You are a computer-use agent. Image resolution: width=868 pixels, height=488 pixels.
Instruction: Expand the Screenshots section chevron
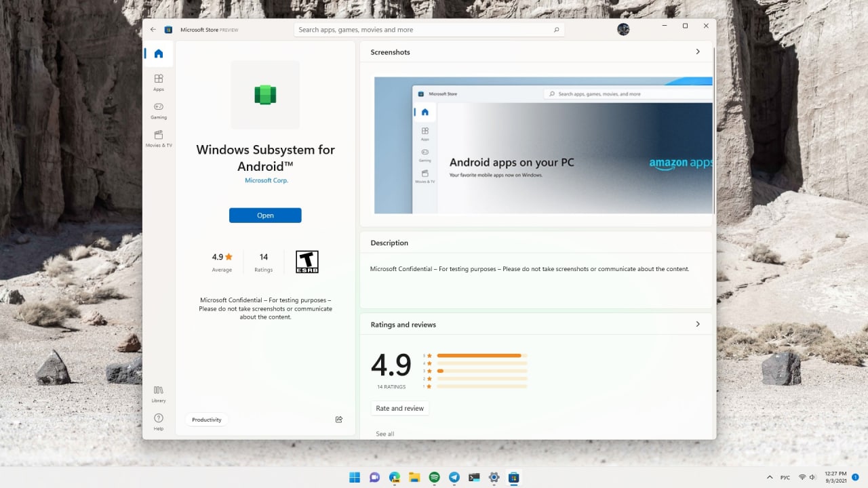tap(698, 52)
